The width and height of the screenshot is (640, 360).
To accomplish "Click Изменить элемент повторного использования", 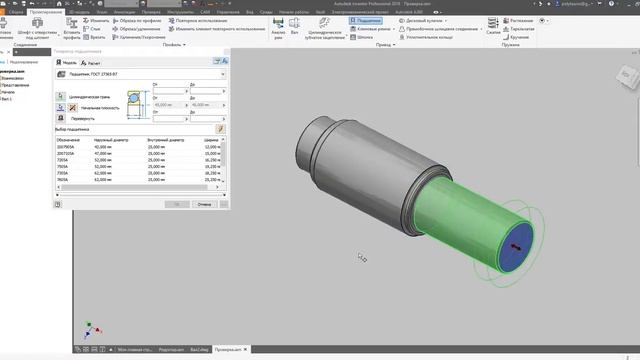I will click(217, 29).
